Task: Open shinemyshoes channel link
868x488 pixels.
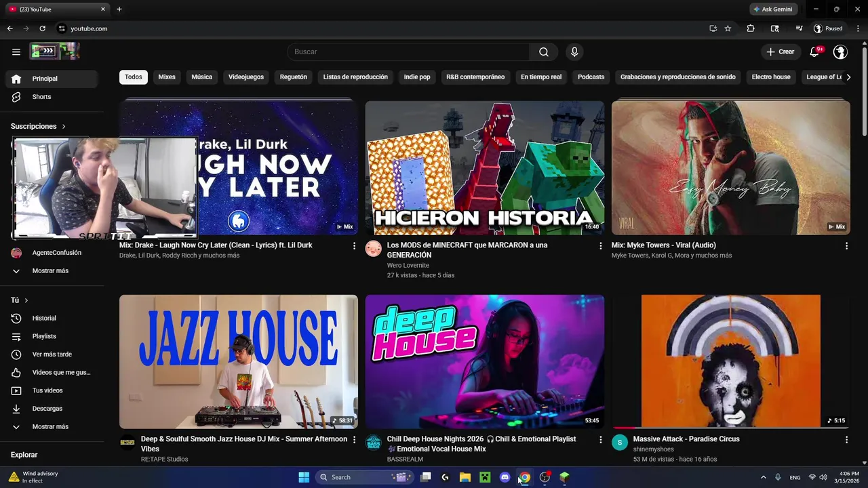Action: pos(654,449)
